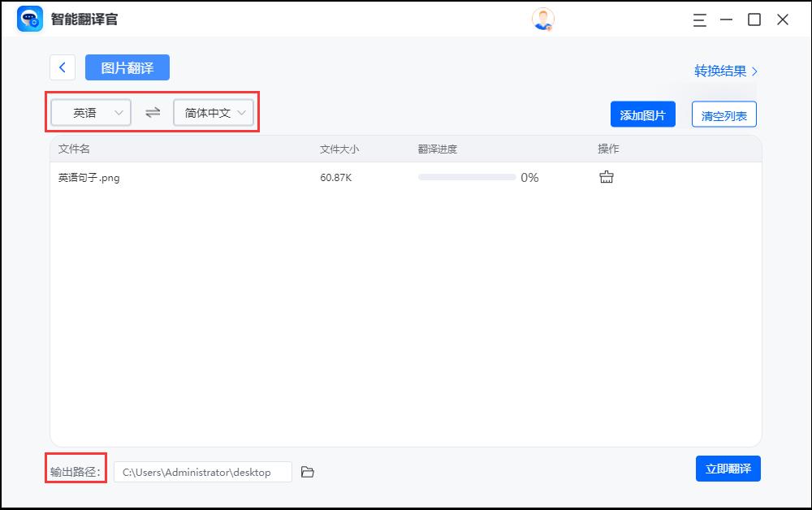Open the user avatar profile icon
This screenshot has width=812, height=510.
tap(542, 18)
